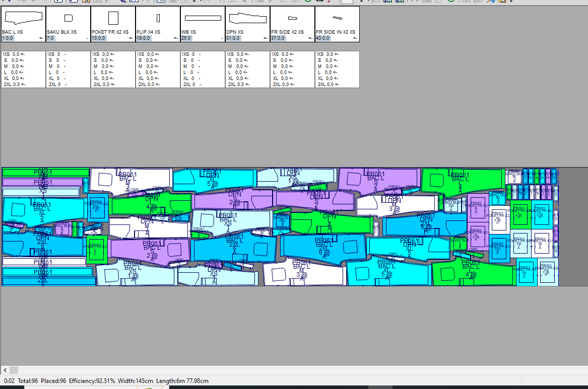The height and width of the screenshot is (389, 588).
Task: Click the empty gray area right of marker
Action: click(573, 226)
